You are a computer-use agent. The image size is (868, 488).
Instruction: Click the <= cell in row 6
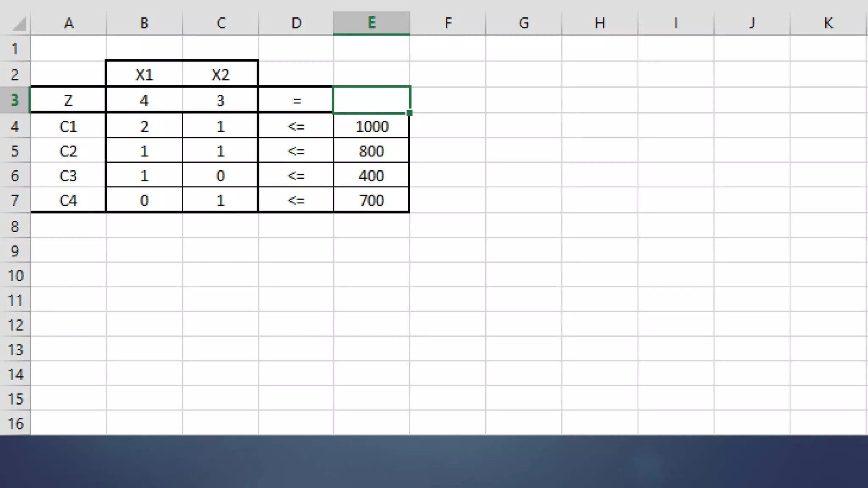pyautogui.click(x=296, y=176)
